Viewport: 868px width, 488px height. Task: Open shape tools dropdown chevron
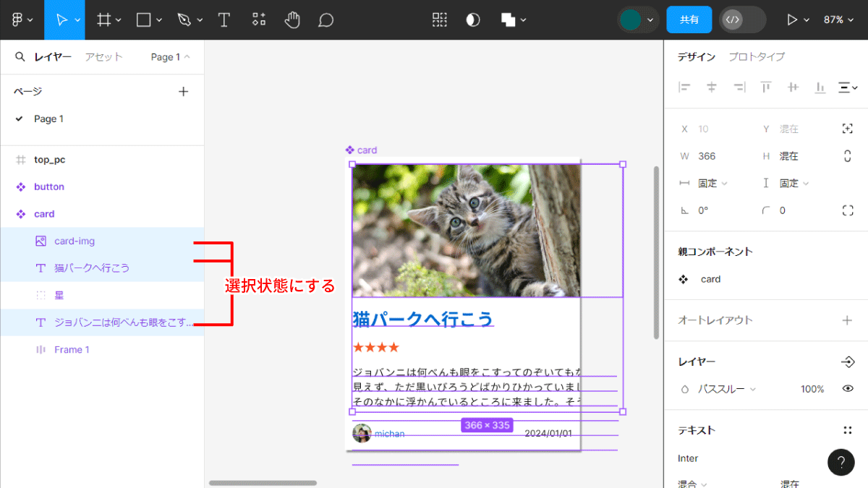point(159,20)
